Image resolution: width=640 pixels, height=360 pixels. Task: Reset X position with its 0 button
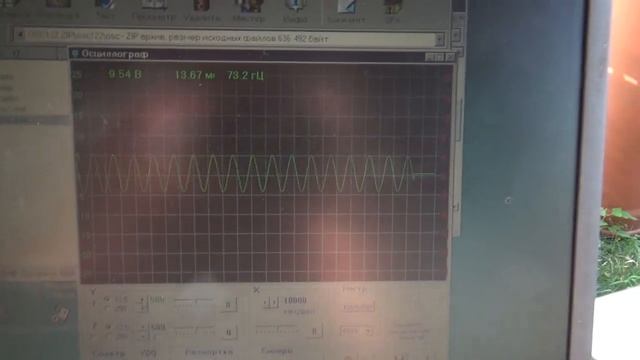click(x=314, y=331)
